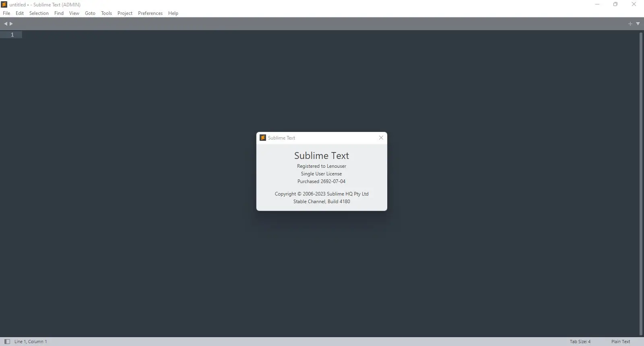This screenshot has width=644, height=346.
Task: Restore down the Sublime Text main window
Action: pos(615,4)
